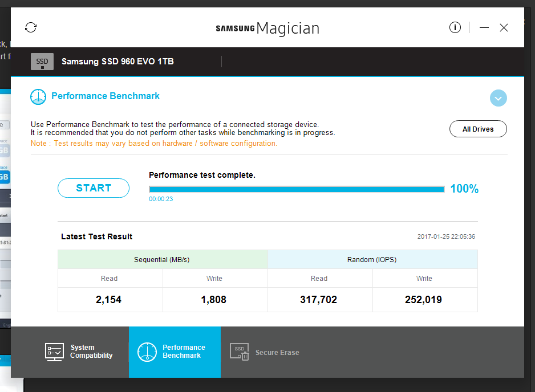The height and width of the screenshot is (392, 535).
Task: Click the random write result 252,019
Action: click(424, 300)
